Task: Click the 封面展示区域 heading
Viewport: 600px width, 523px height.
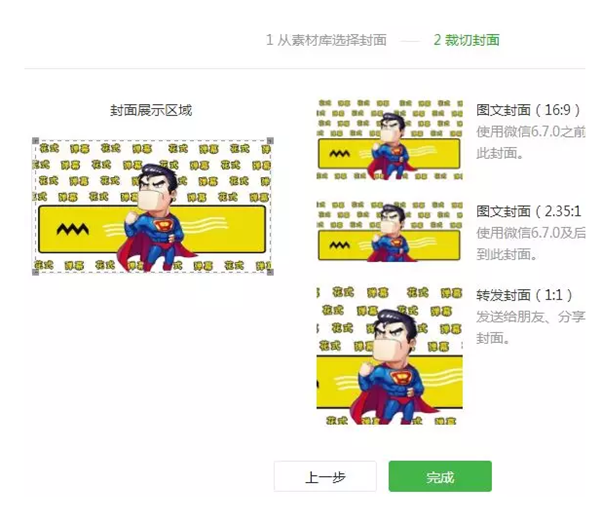Action: tap(151, 110)
